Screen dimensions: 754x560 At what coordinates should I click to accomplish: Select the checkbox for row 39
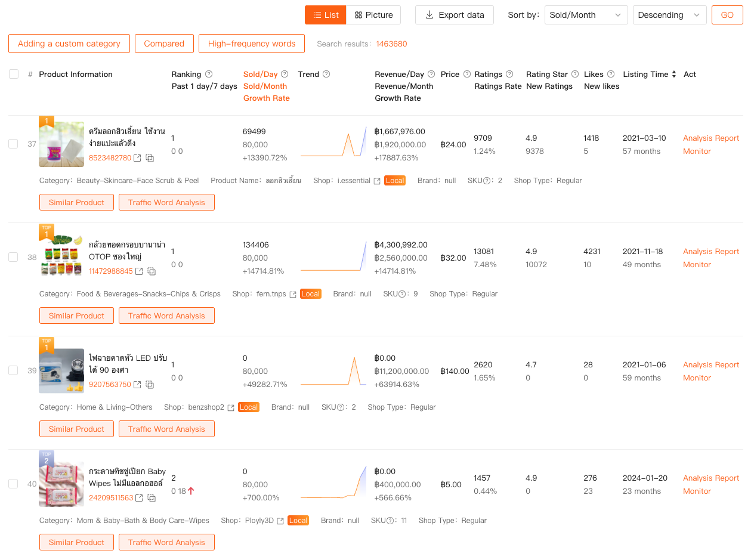(x=13, y=370)
